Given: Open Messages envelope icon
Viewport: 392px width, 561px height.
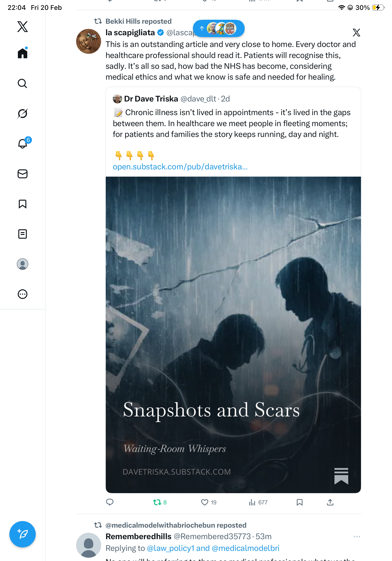Looking at the screenshot, I should (23, 174).
